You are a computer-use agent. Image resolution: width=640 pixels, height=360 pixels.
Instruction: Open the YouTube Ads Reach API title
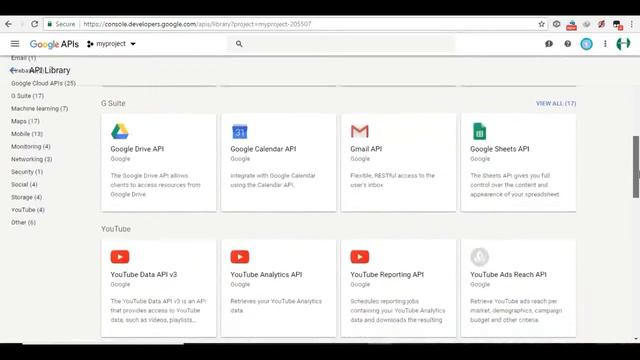click(508, 275)
